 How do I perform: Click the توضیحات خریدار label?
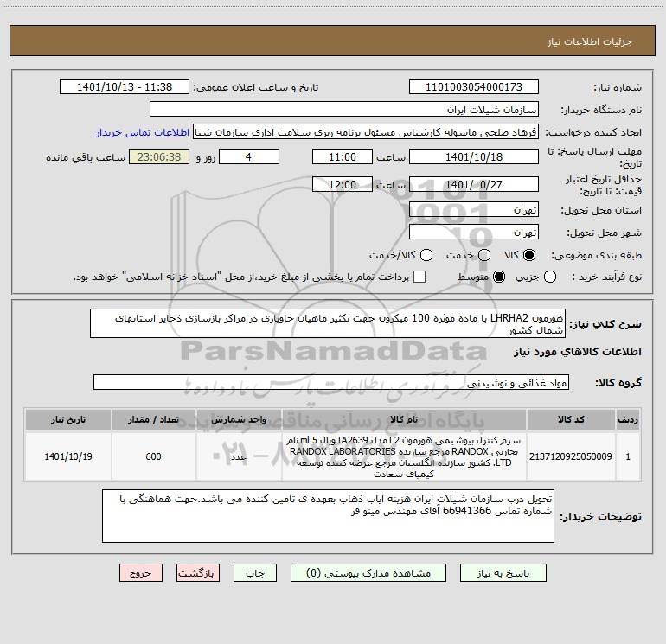point(600,517)
